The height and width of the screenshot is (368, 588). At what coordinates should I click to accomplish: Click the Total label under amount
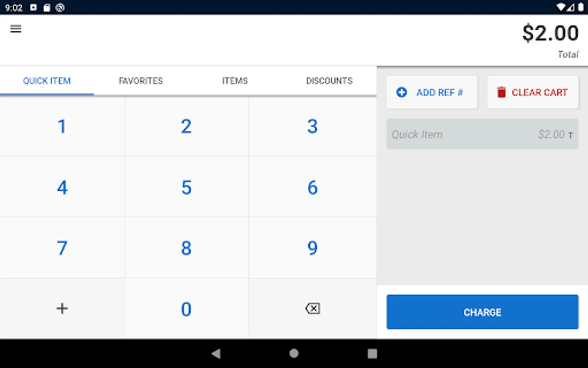tap(568, 54)
